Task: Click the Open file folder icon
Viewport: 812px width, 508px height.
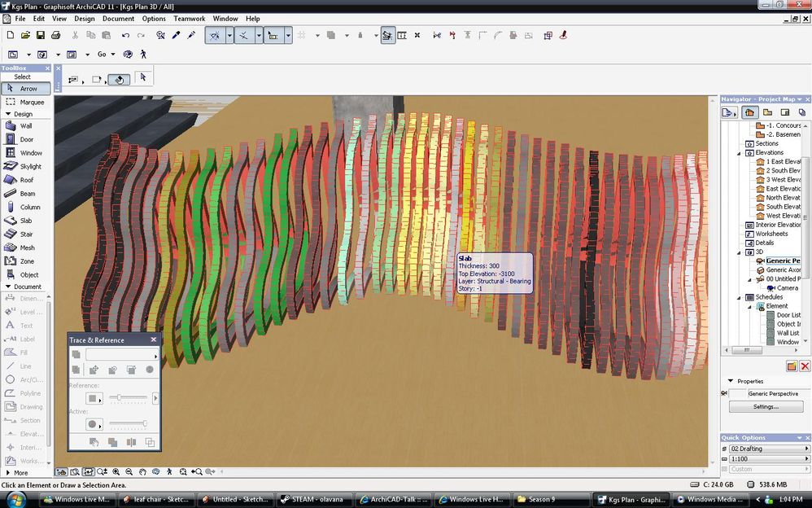Action: (x=25, y=35)
